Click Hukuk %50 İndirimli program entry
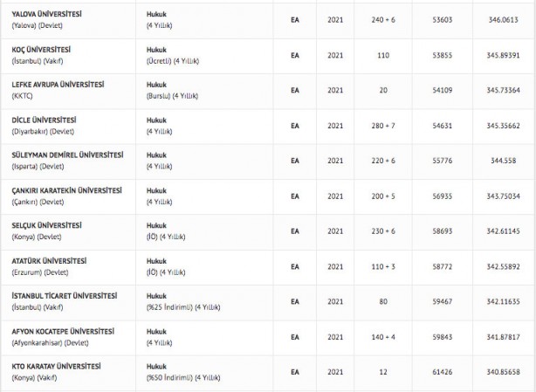The width and height of the screenshot is (536, 392). 159,366
